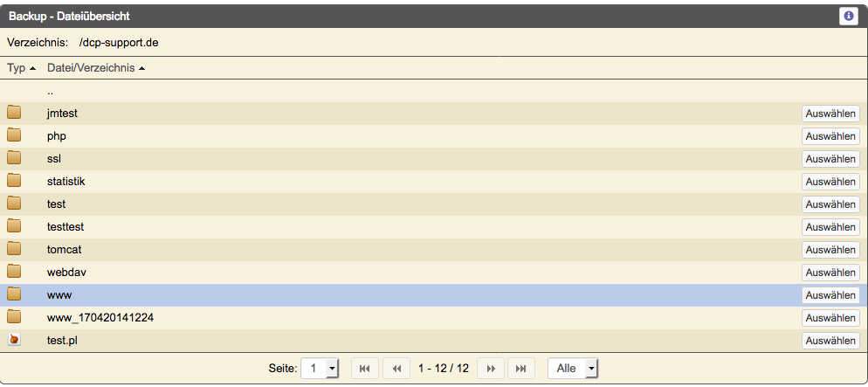
Task: Open the webdav directory name
Action: (x=66, y=272)
